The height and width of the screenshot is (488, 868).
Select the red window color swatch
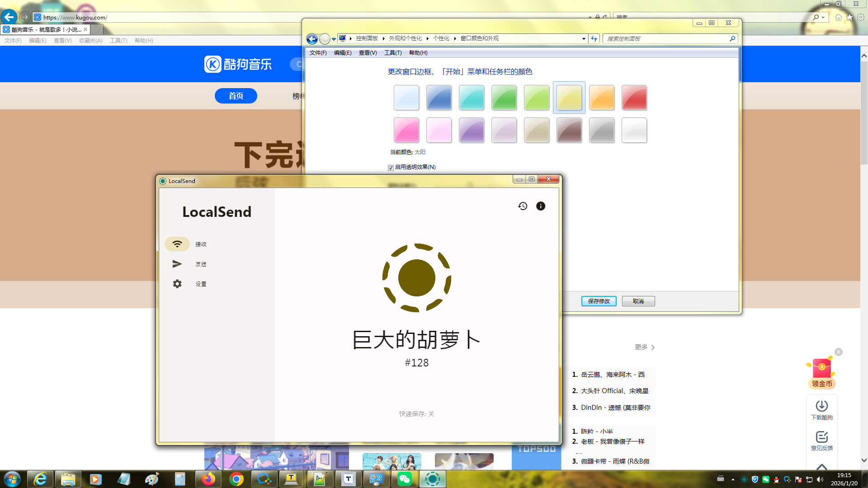point(634,98)
